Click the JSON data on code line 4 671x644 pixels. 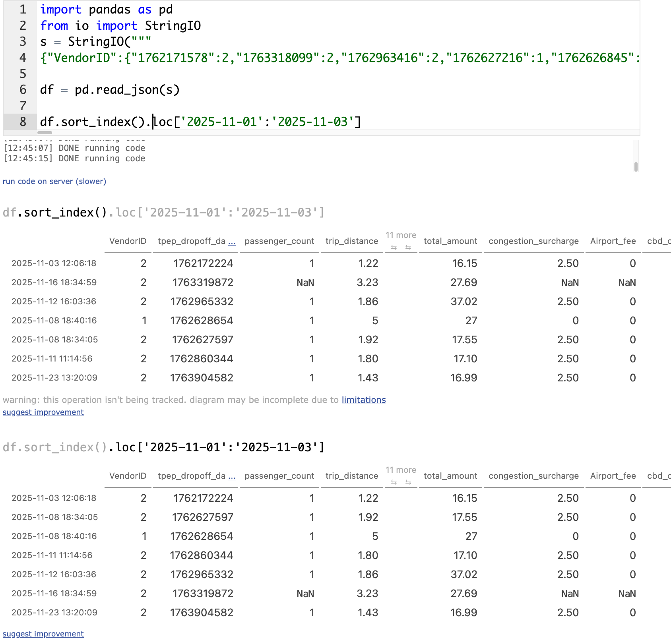340,58
